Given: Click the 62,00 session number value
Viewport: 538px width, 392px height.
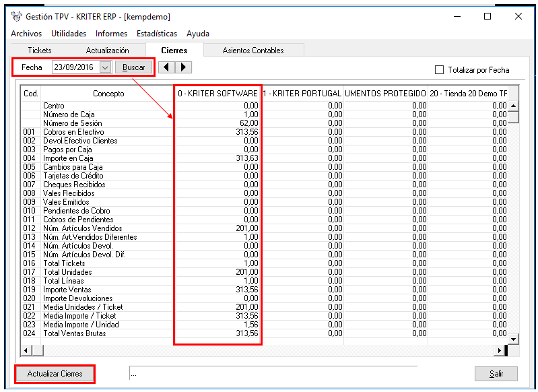Looking at the screenshot, I should (x=248, y=123).
